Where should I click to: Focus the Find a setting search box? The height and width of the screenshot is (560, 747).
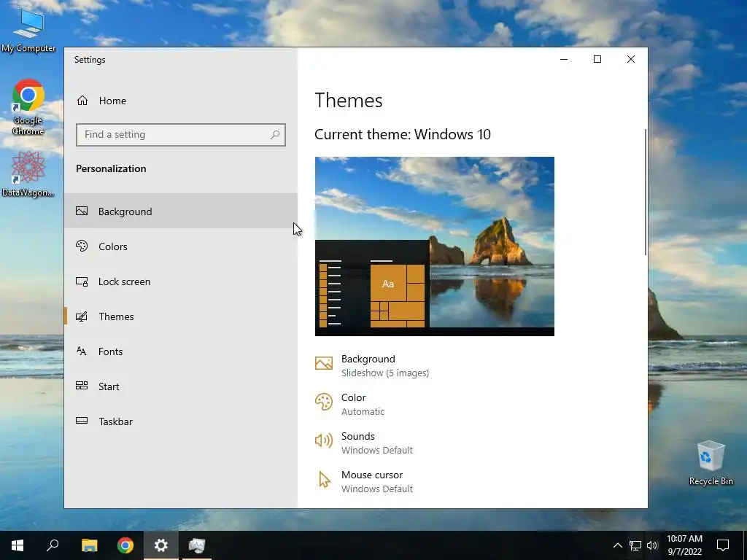pos(181,135)
